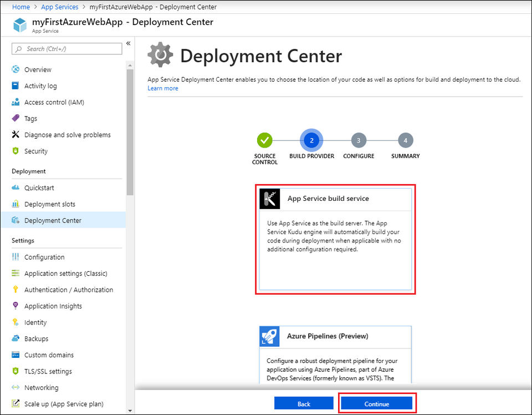Click the Scale up (App Service plan) icon
The height and width of the screenshot is (415, 532).
[x=16, y=403]
